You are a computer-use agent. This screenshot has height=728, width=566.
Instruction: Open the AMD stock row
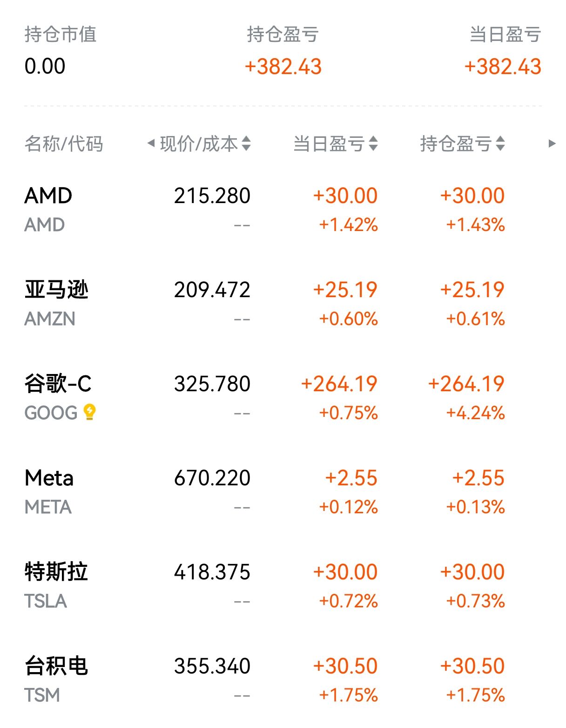48,196
